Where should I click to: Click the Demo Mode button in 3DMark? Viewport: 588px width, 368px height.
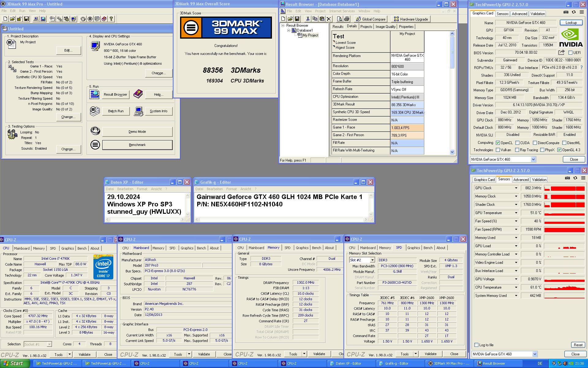tap(137, 132)
